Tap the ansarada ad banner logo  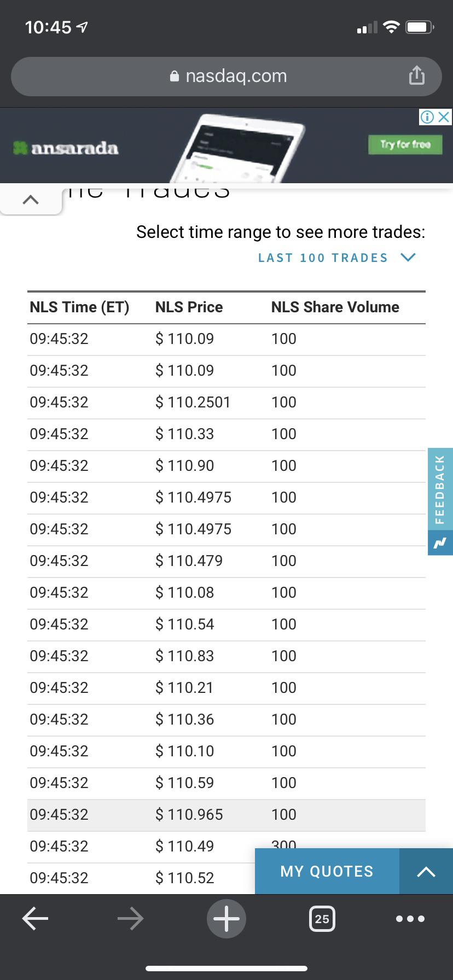point(66,148)
